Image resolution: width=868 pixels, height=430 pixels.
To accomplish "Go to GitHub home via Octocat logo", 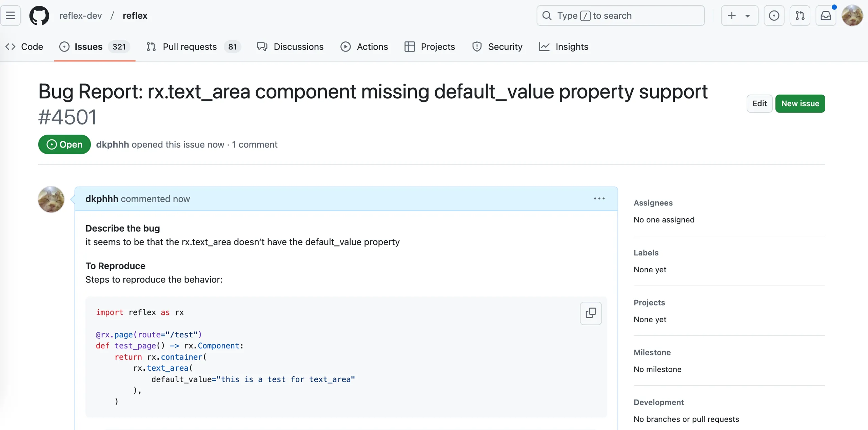I will click(39, 16).
